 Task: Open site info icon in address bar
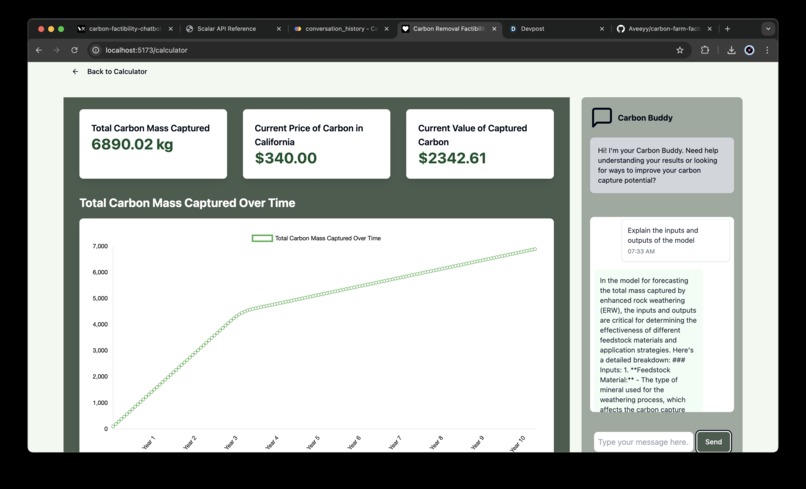(x=95, y=50)
